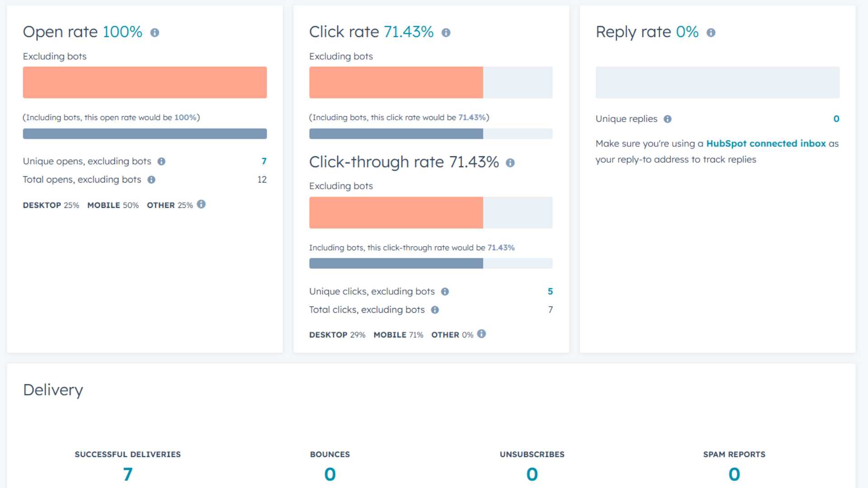
Task: Click the info icon next to Reply rate
Action: (x=711, y=33)
